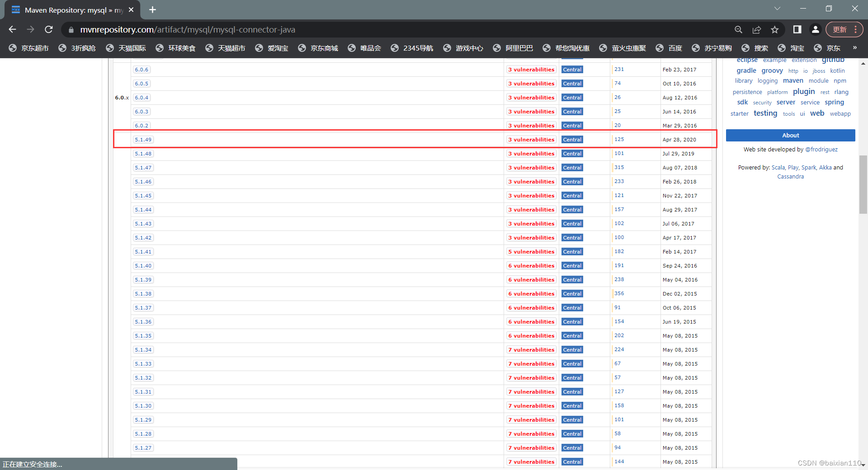Open the Akka link
Screen dimensions: 868x470
[x=826, y=167]
